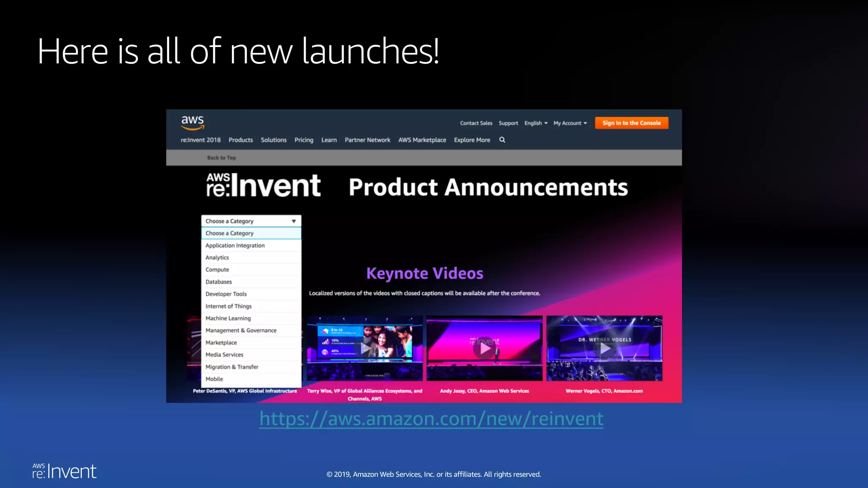Open Contact Sales link
Image resolution: width=868 pixels, height=488 pixels.
tap(476, 123)
